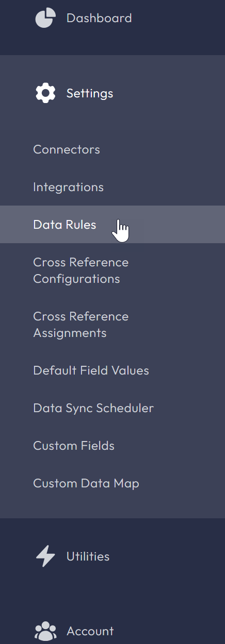Expand the Utilities menu section
This screenshot has height=644, width=225.
(x=112, y=556)
